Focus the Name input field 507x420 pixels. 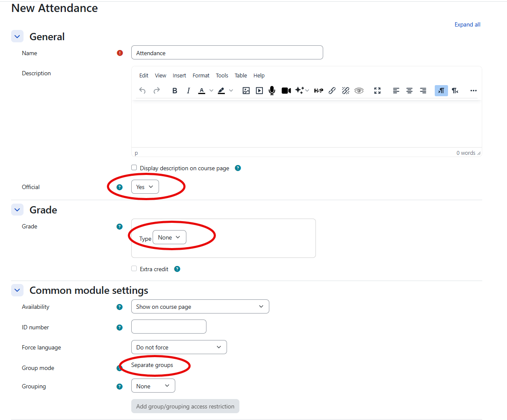227,53
